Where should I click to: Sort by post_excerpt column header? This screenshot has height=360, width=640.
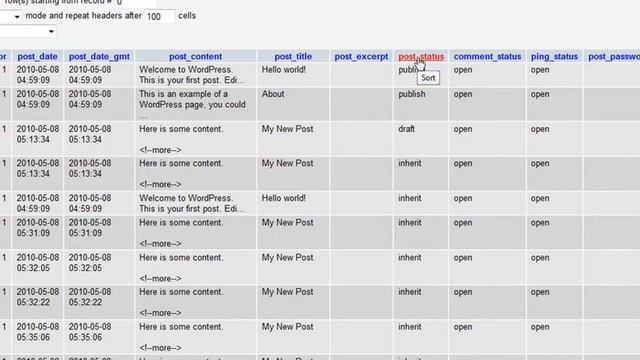point(361,56)
